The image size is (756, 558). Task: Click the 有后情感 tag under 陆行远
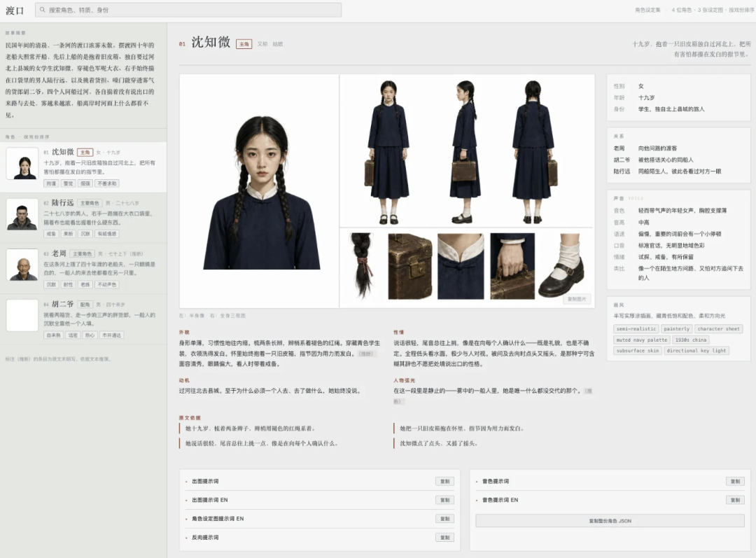pyautogui.click(x=107, y=234)
